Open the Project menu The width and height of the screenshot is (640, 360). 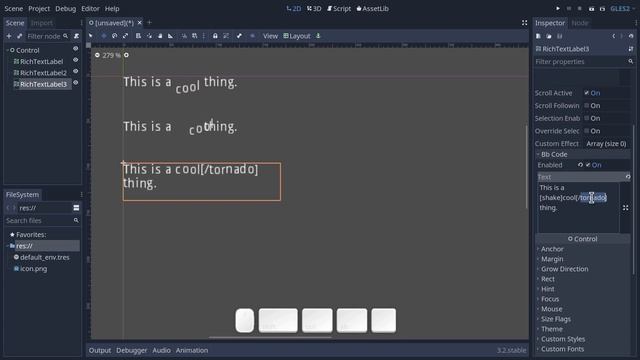coord(39,9)
